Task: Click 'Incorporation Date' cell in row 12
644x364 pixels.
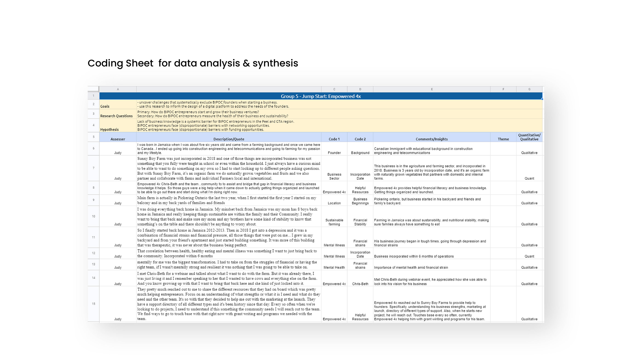Action: click(x=360, y=253)
